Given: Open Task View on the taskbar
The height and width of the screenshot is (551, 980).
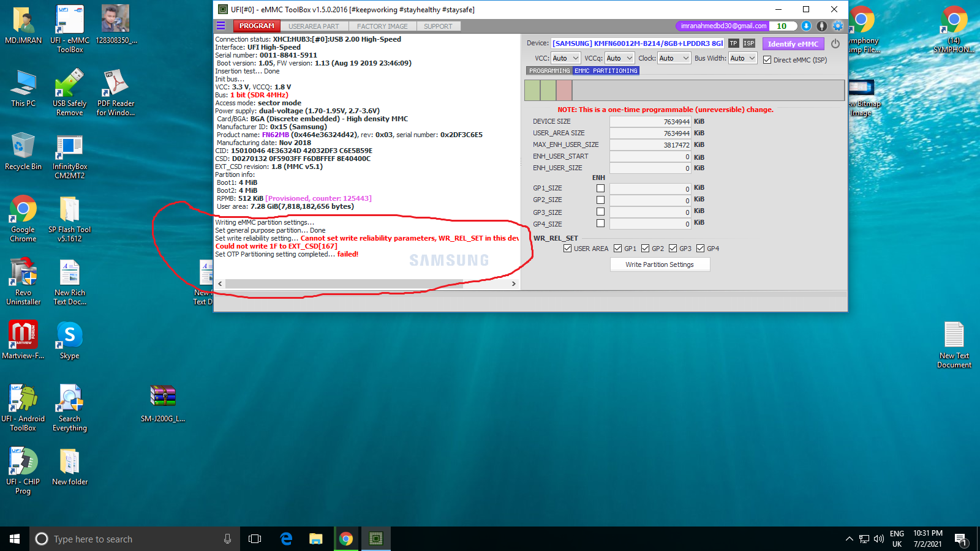Looking at the screenshot, I should [255, 539].
